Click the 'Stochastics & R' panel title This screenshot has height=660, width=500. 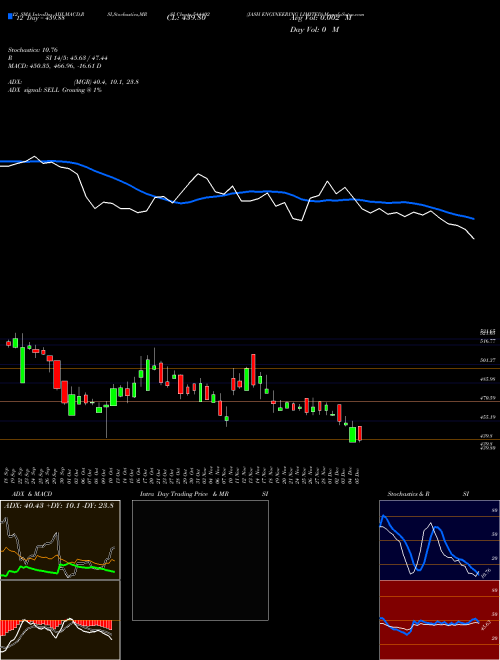click(409, 494)
